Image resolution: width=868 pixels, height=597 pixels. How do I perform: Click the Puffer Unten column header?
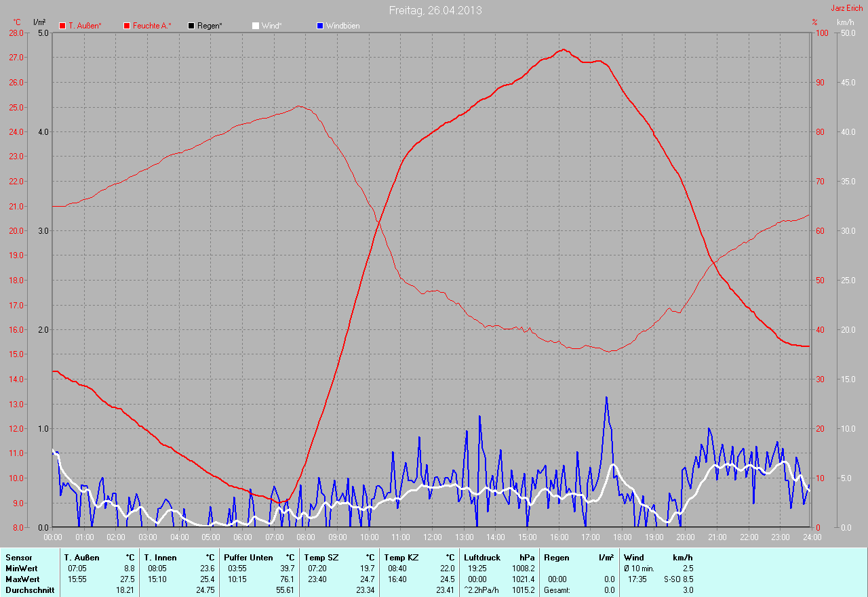coord(248,558)
